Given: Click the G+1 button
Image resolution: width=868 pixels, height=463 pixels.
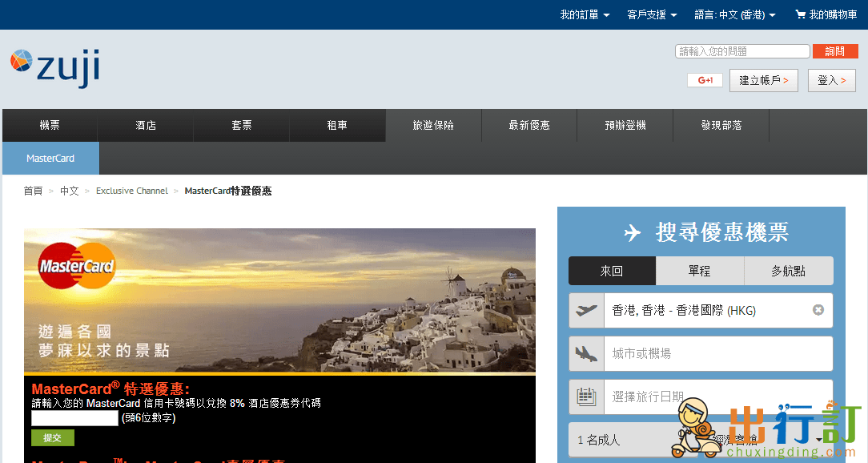Looking at the screenshot, I should coord(705,80).
